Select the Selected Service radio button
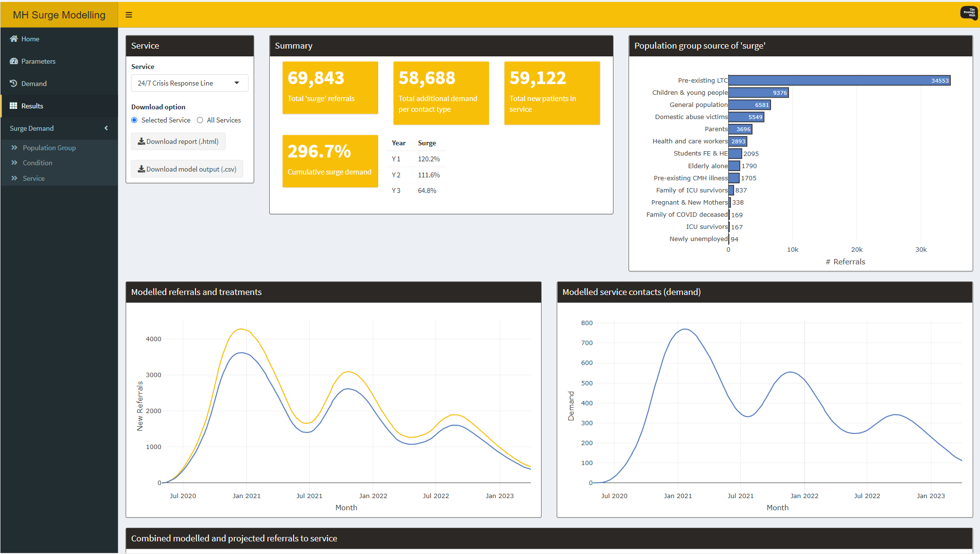Image resolution: width=980 pixels, height=554 pixels. (x=135, y=120)
